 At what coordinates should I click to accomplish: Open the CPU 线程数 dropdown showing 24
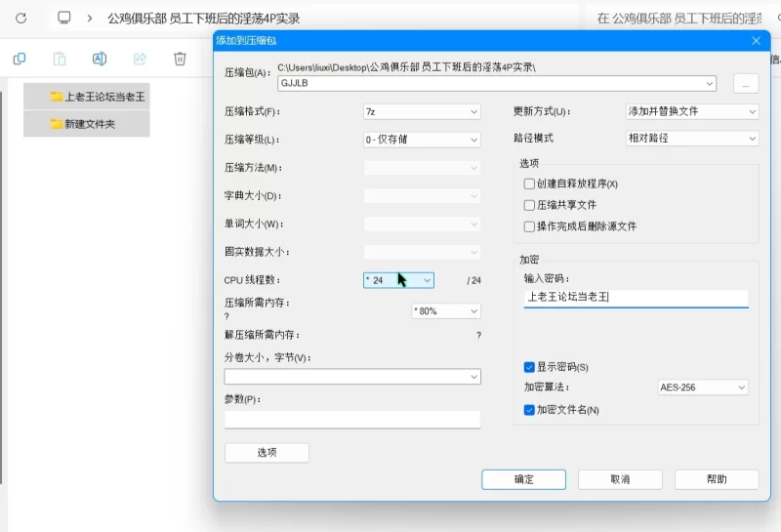pyautogui.click(x=398, y=280)
